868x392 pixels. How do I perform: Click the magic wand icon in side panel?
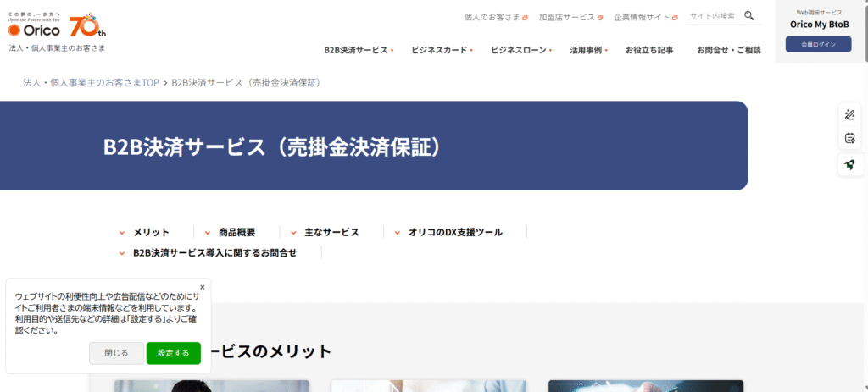(x=849, y=115)
